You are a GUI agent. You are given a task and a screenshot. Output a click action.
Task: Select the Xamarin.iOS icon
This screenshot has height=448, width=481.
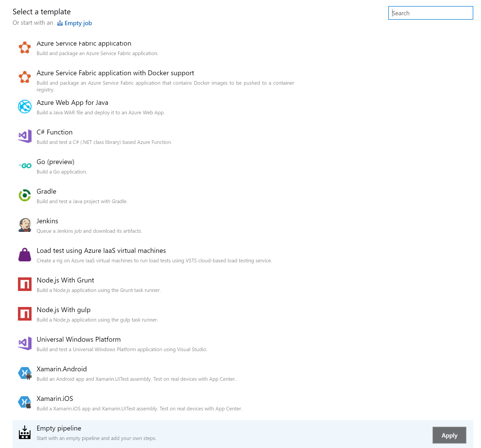25,403
